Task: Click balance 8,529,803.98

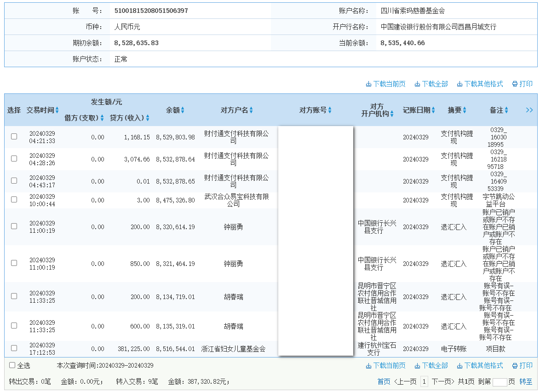Action: (x=175, y=137)
